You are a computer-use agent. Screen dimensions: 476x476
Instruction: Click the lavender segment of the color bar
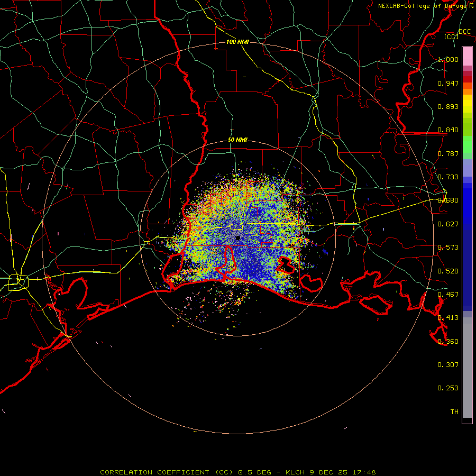[467, 168]
